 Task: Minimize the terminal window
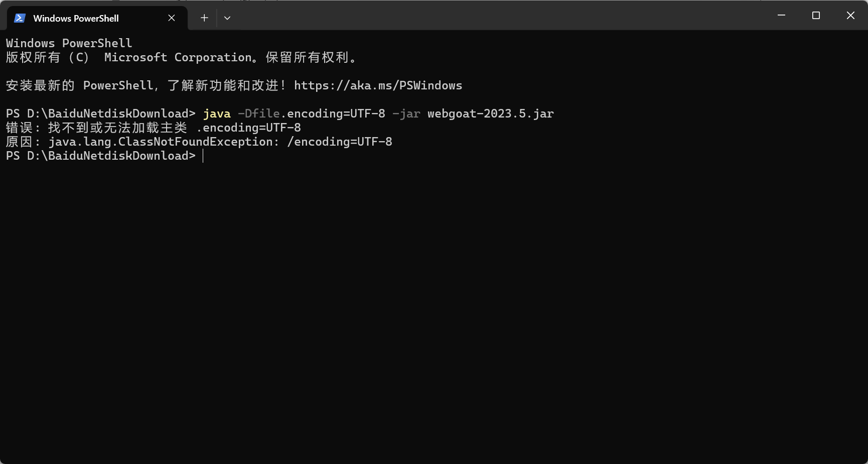click(781, 16)
